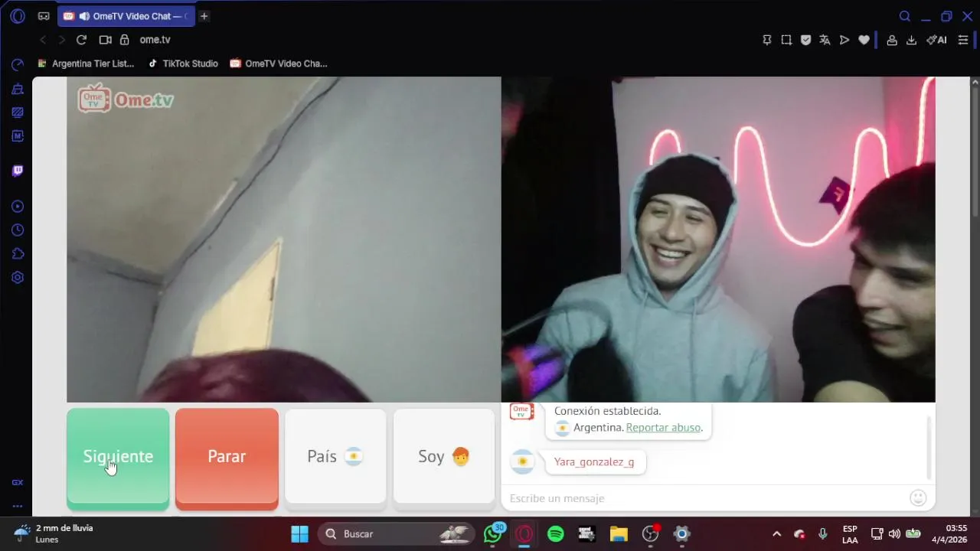Go back with the back arrow
Viewport: 980px width, 551px height.
click(x=43, y=40)
